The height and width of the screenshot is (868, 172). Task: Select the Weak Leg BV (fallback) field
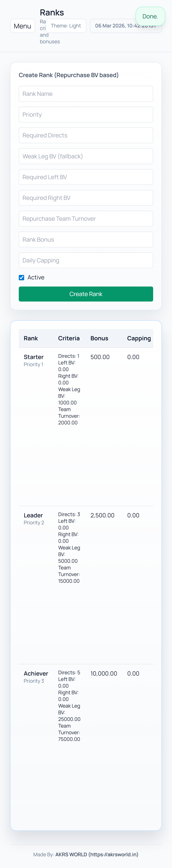(x=86, y=156)
